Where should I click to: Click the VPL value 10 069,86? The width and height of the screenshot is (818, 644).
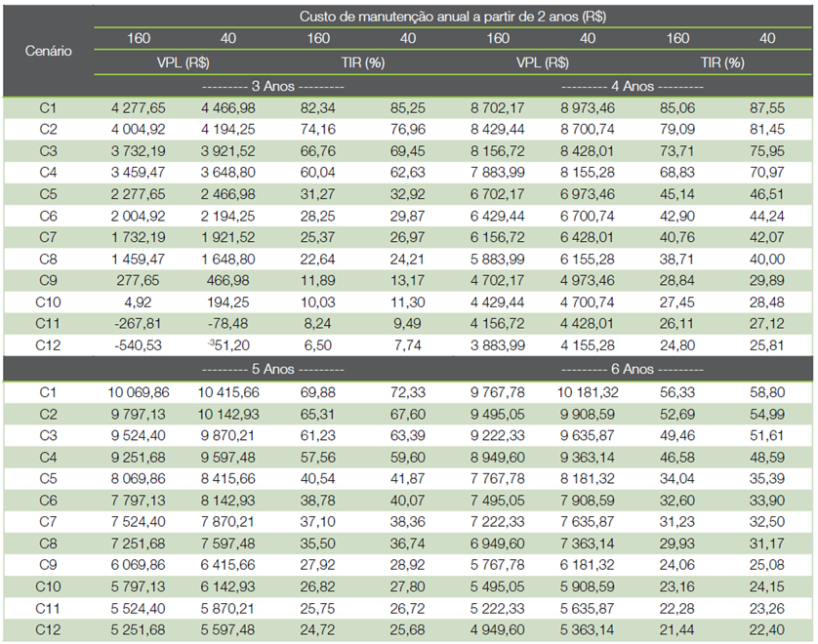pos(139,392)
